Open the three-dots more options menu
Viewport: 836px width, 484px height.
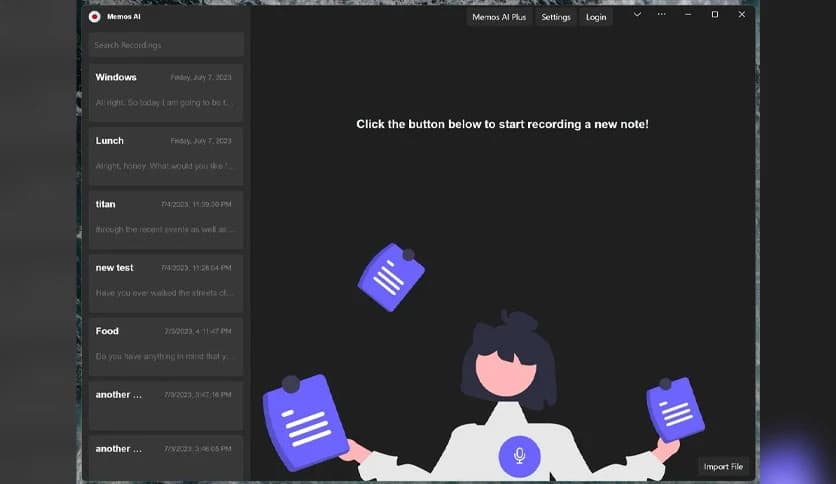point(661,15)
